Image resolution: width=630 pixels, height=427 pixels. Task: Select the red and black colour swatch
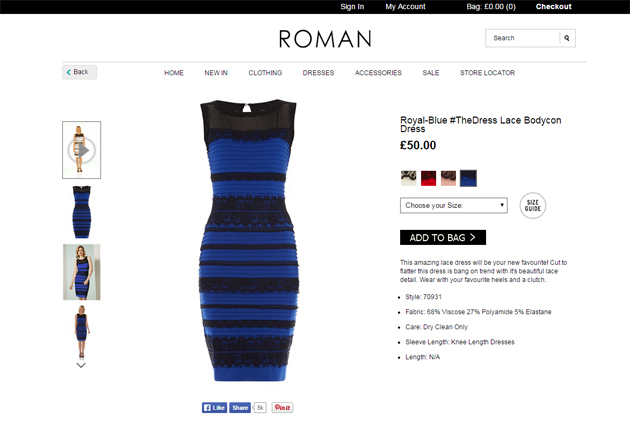pyautogui.click(x=428, y=178)
